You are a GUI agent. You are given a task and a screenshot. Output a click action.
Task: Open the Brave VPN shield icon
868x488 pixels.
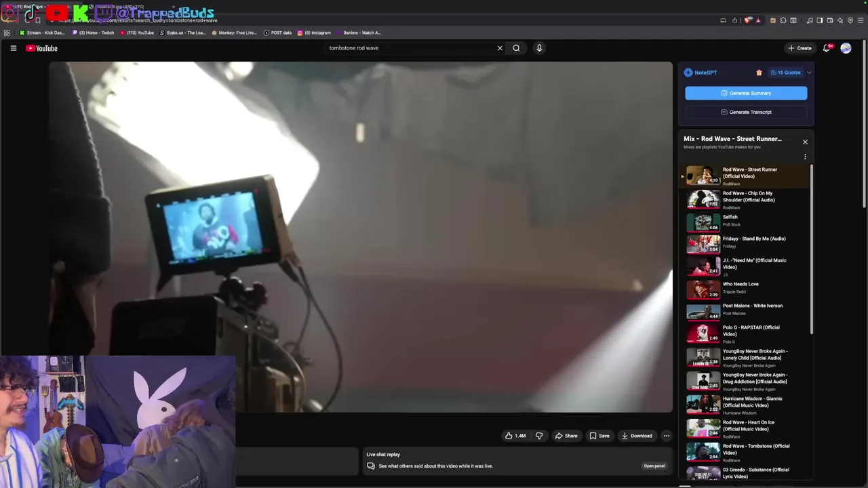tap(850, 20)
